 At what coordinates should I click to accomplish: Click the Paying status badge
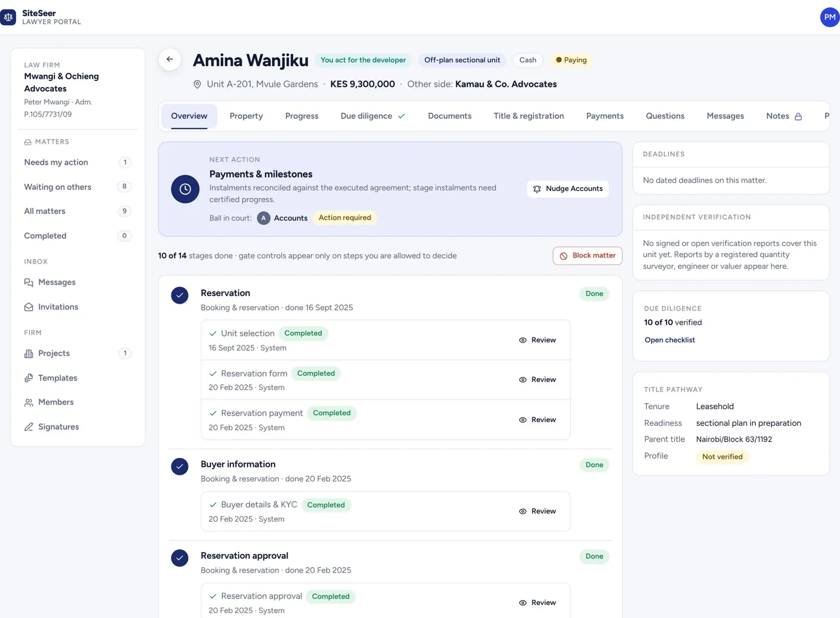(571, 60)
